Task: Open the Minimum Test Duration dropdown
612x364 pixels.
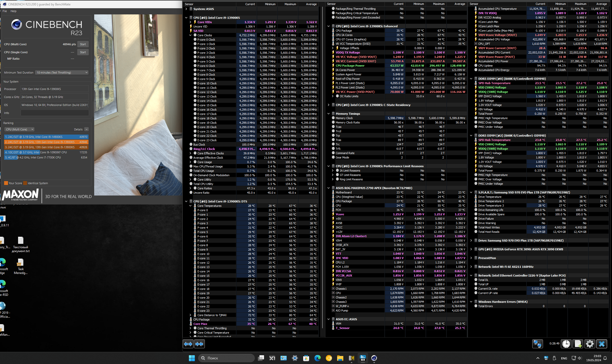Action: [x=62, y=73]
